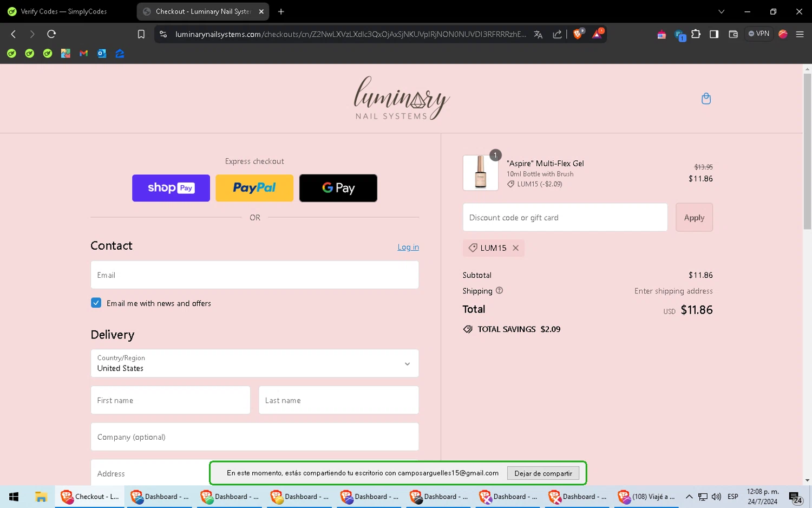
Task: Open the colorful puzzle bookmark icon
Action: [x=66, y=53]
